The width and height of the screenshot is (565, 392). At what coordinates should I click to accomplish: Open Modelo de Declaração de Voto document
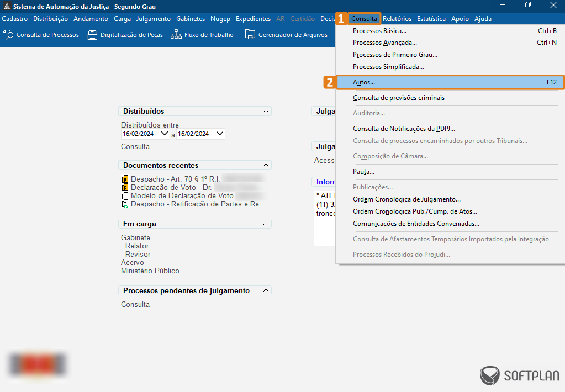182,195
